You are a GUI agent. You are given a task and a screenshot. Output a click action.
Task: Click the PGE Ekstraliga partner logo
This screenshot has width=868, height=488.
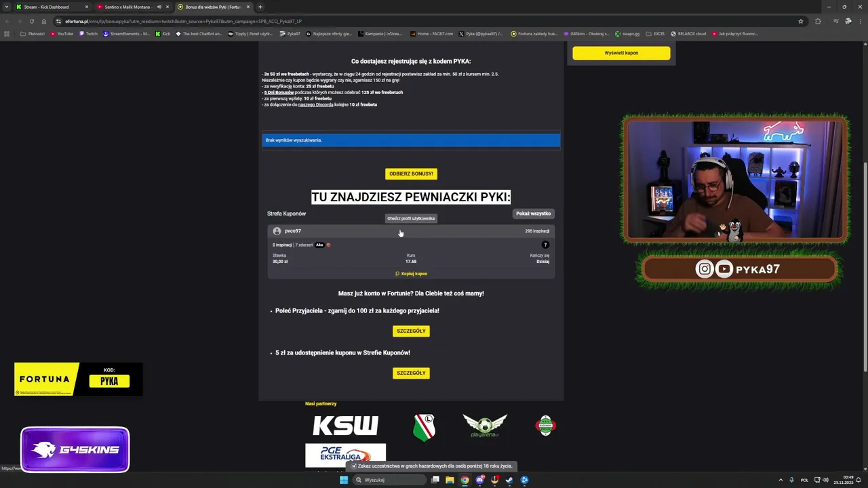pyautogui.click(x=345, y=455)
